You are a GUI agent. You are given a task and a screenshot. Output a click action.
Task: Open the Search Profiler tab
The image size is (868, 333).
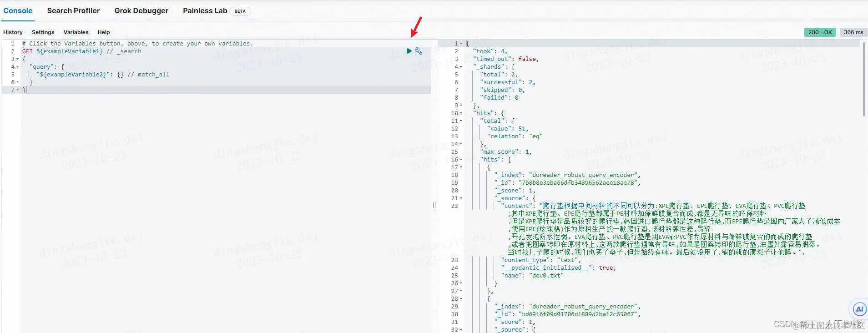tap(73, 10)
